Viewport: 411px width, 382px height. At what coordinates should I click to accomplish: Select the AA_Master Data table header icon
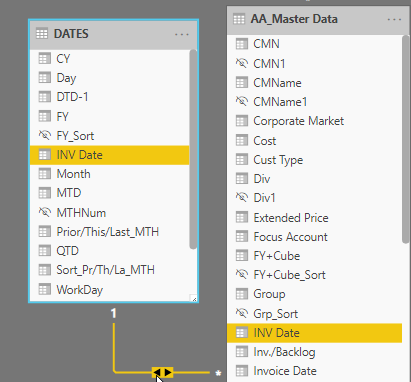point(239,19)
